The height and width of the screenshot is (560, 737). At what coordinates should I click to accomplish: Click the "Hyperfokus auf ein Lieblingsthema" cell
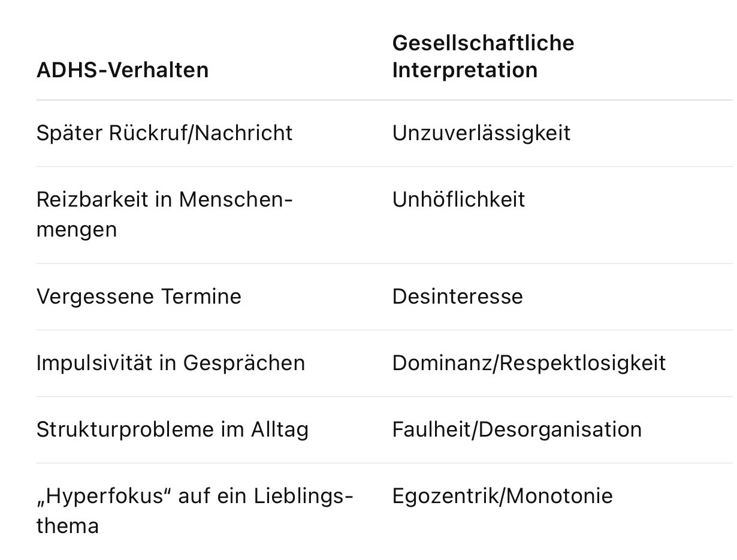194,510
